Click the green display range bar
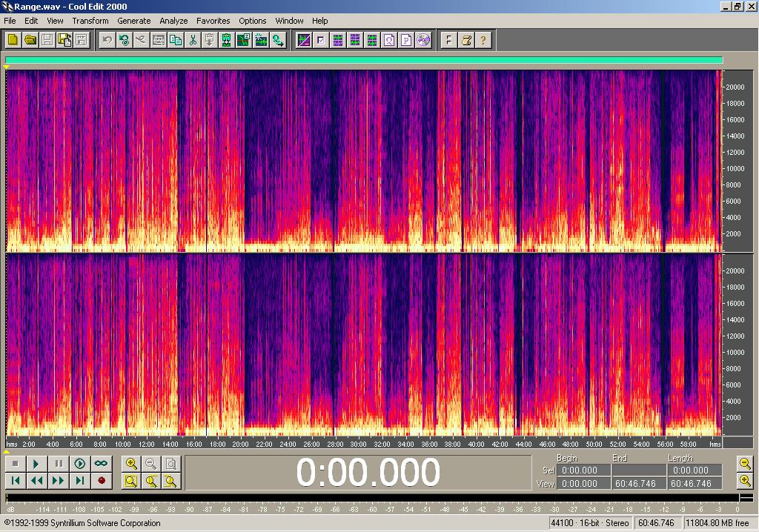Screen dimensions: 759x532 click(363, 60)
